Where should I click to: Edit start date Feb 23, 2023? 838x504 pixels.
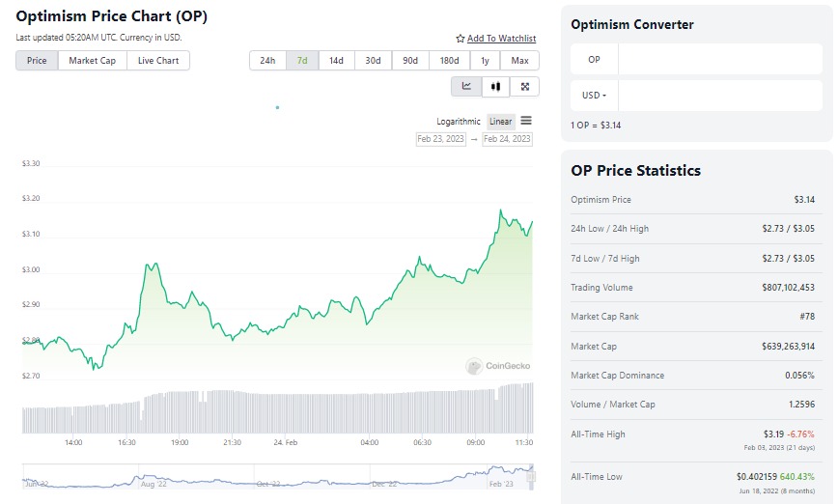[x=441, y=139]
